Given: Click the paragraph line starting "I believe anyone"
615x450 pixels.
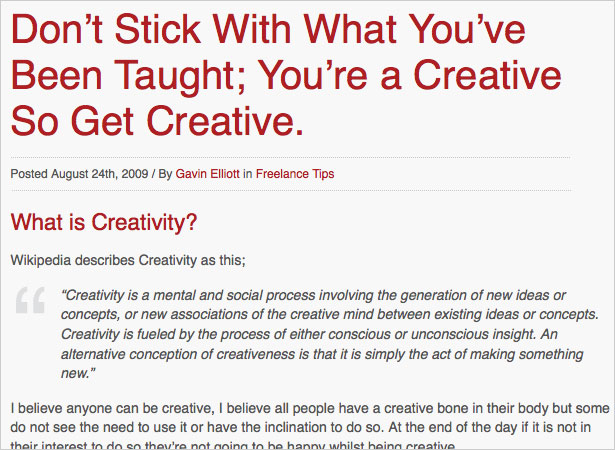Looking at the screenshot, I should tap(310, 408).
